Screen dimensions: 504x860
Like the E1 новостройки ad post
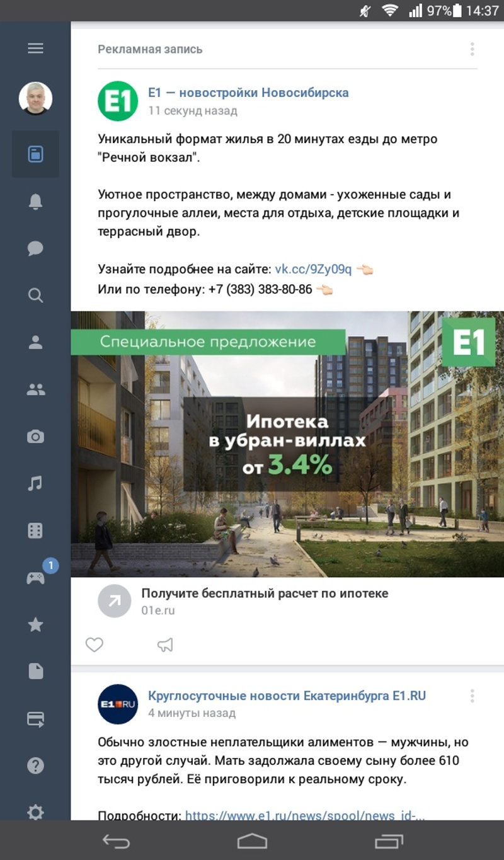pyautogui.click(x=94, y=645)
